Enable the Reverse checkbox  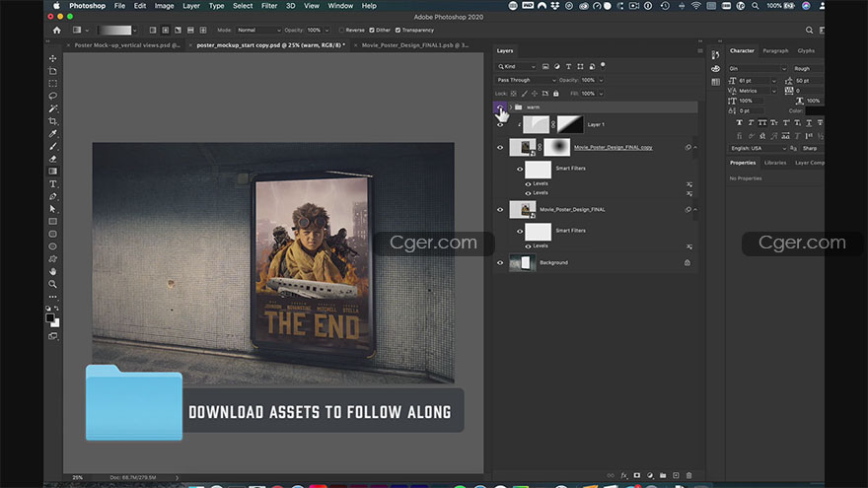[x=341, y=30]
